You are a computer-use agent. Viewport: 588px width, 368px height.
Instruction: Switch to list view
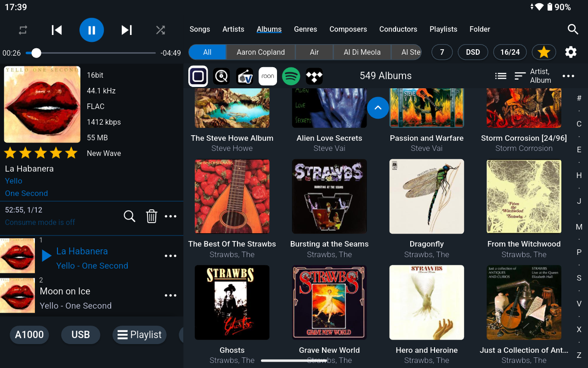coord(501,76)
